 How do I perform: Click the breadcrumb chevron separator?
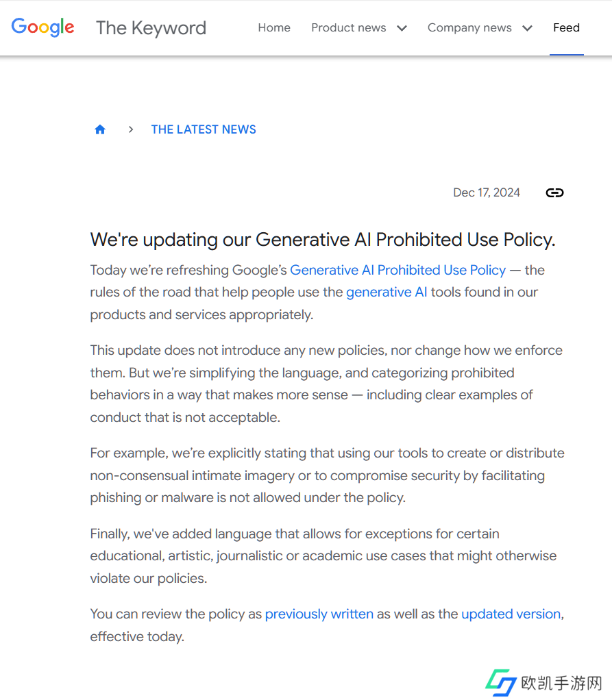[x=130, y=129]
